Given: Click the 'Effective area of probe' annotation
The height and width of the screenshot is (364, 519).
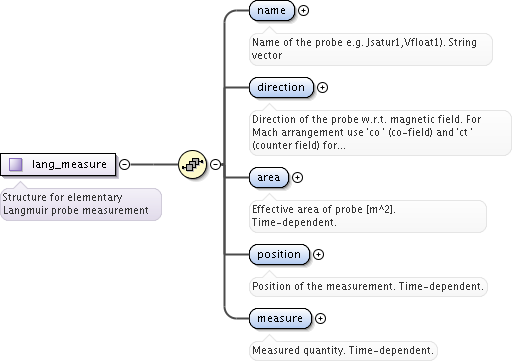Looking at the screenshot, I should click(368, 216).
